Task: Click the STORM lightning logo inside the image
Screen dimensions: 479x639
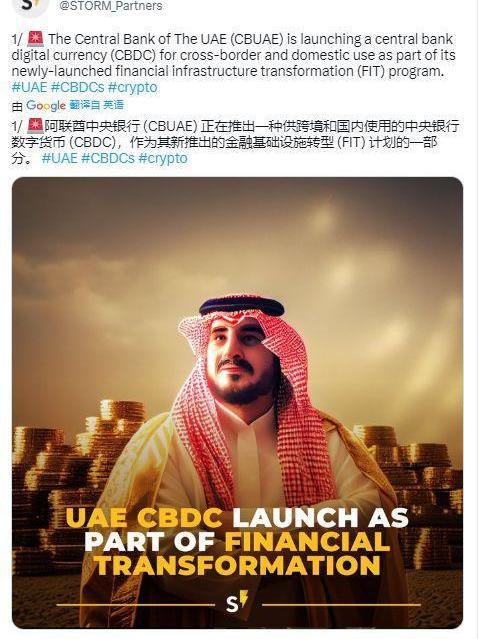Action: tap(237, 602)
